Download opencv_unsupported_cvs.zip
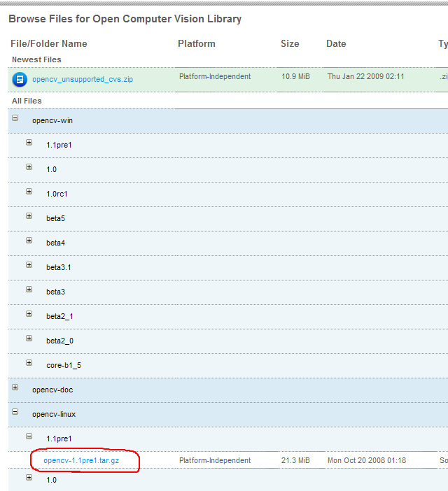 click(83, 79)
